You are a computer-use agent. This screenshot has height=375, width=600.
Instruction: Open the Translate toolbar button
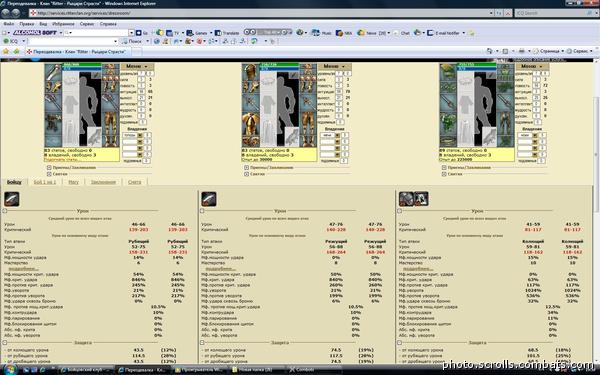[x=227, y=33]
